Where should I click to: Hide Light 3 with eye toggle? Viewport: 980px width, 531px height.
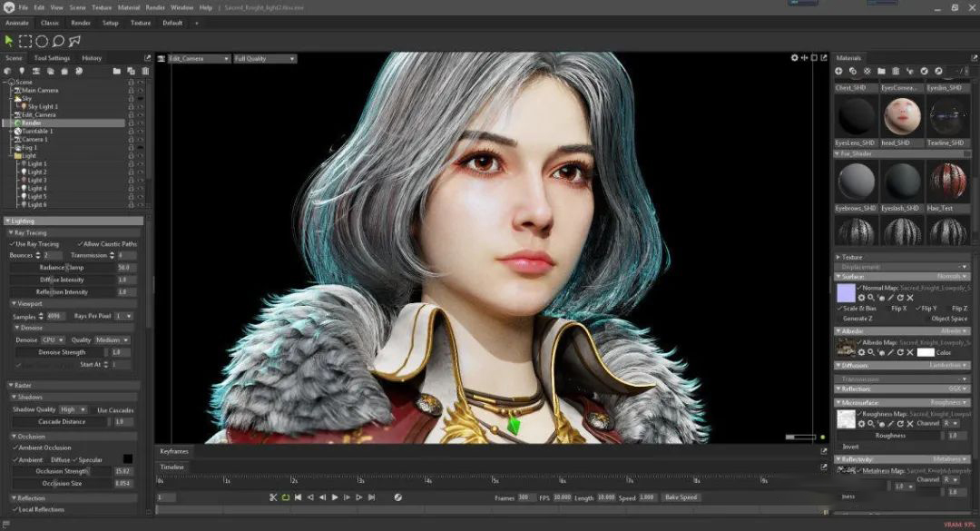pos(141,180)
